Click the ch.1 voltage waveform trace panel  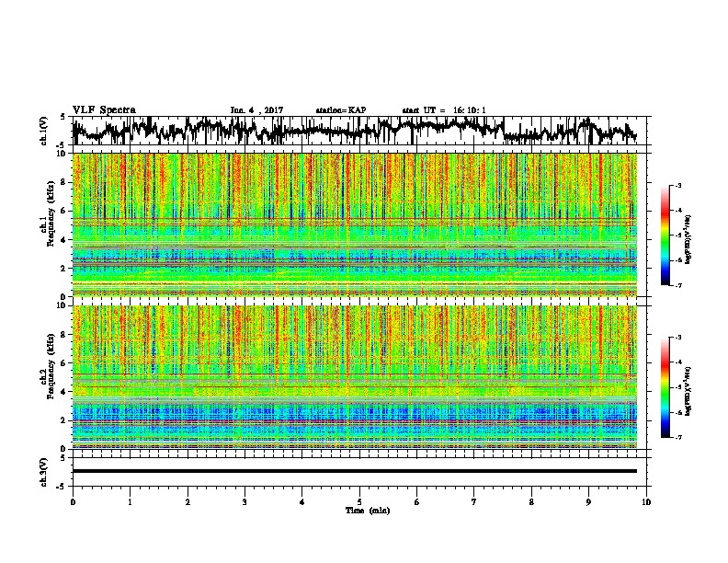pos(358,131)
